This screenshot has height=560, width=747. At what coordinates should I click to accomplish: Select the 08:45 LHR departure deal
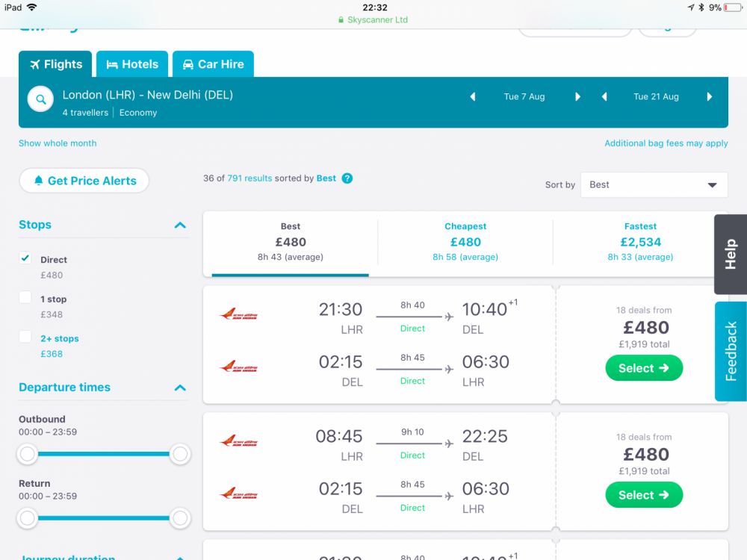point(644,495)
